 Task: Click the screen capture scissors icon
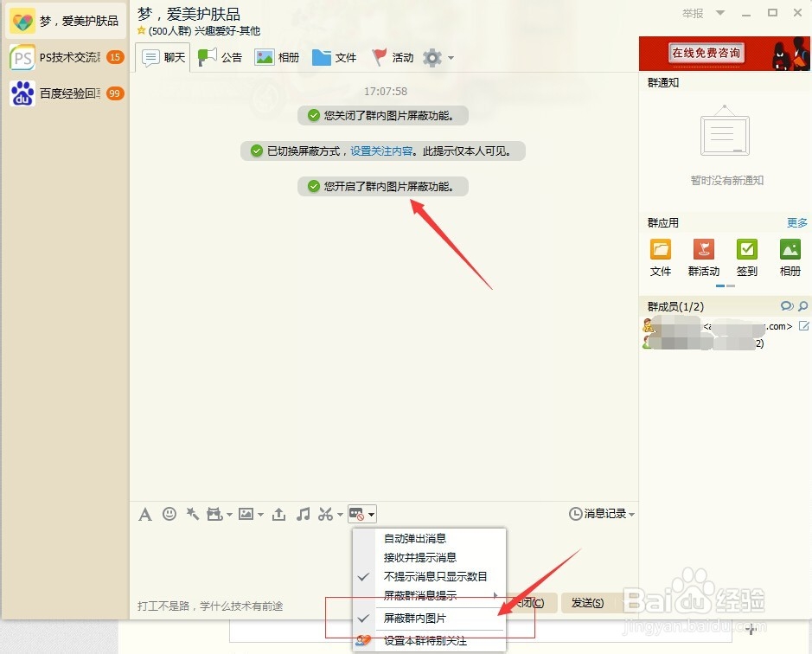(x=325, y=514)
